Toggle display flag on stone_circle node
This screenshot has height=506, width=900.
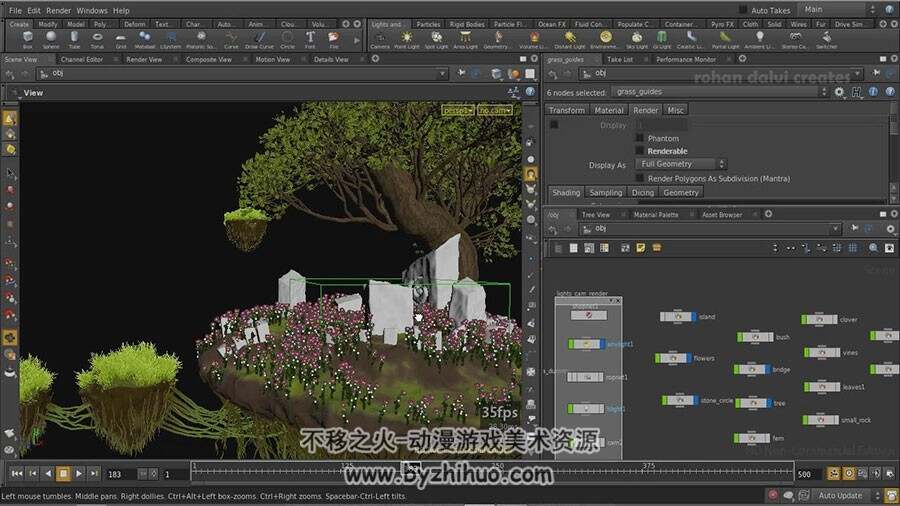tap(696, 400)
